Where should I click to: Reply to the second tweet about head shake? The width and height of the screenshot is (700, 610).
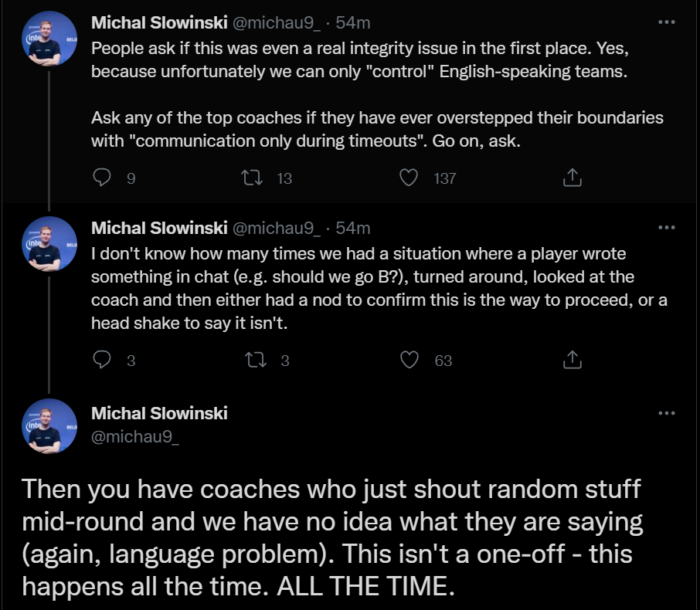point(103,360)
